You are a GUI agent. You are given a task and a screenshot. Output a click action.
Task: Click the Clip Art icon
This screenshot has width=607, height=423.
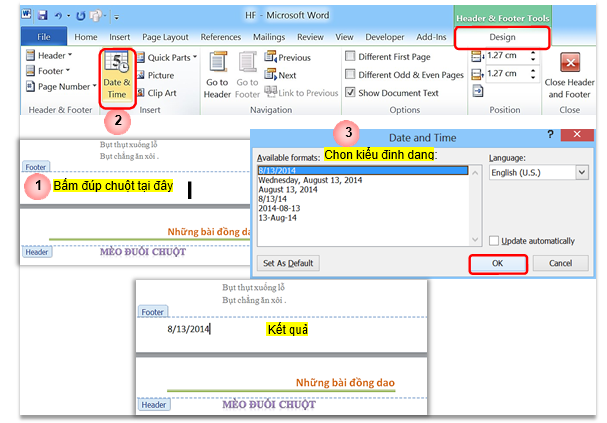160,92
